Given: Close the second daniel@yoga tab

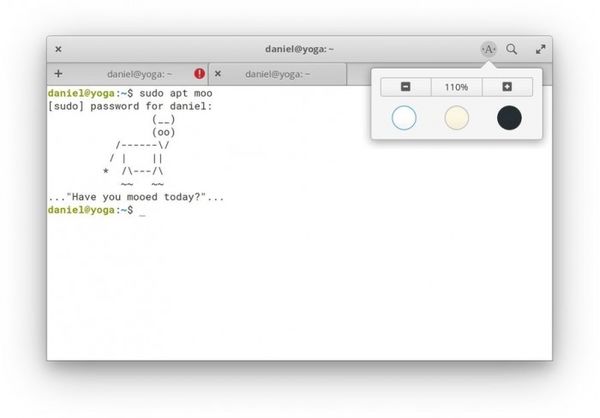Looking at the screenshot, I should (218, 73).
